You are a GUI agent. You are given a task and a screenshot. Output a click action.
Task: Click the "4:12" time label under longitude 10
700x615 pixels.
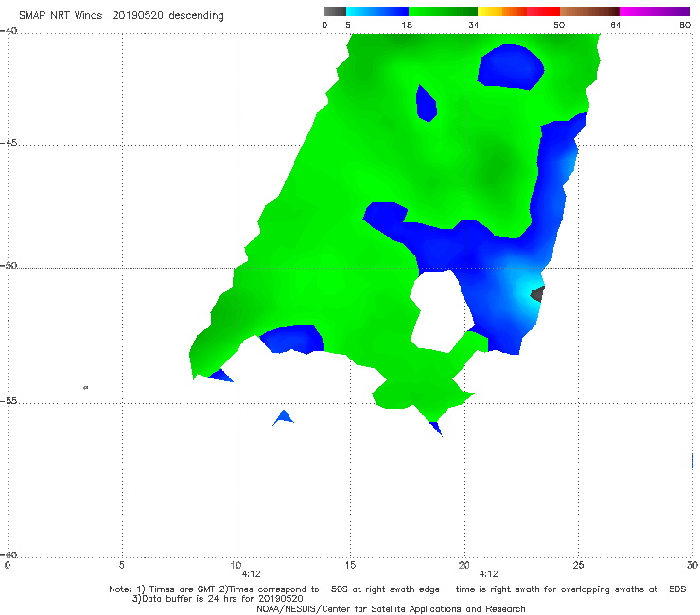[252, 574]
